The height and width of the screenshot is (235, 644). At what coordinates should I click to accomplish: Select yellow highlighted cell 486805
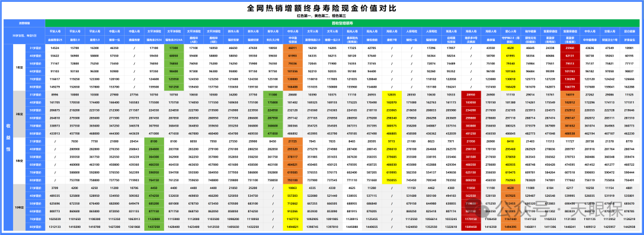[392, 133]
